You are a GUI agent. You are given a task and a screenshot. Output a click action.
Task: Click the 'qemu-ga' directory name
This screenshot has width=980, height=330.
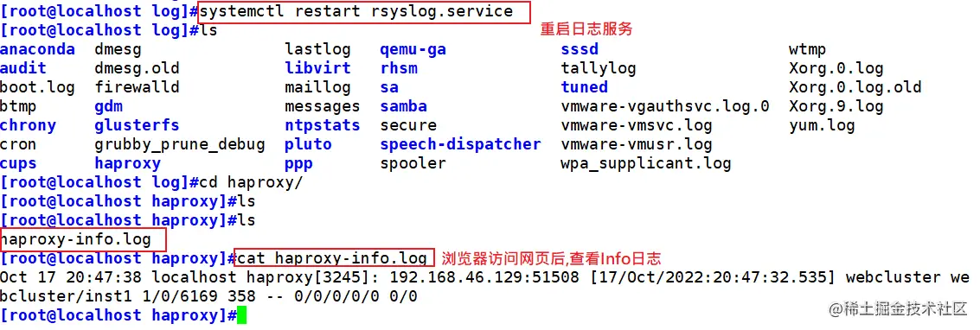413,49
